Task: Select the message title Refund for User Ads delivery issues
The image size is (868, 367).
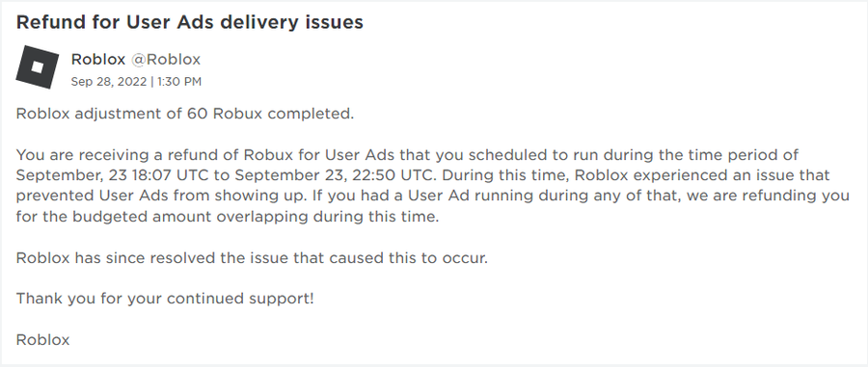Action: pyautogui.click(x=189, y=22)
